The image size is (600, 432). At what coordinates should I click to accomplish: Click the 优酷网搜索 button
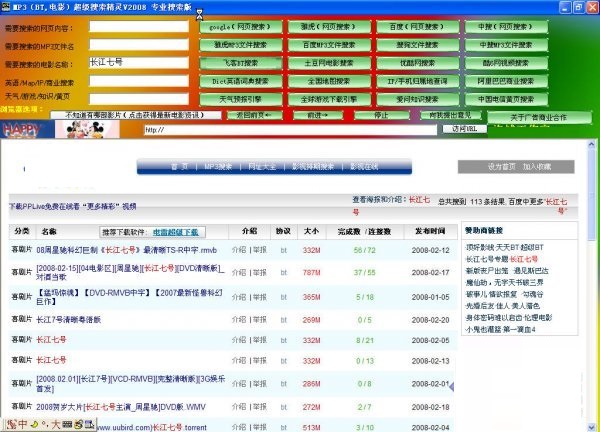(417, 63)
